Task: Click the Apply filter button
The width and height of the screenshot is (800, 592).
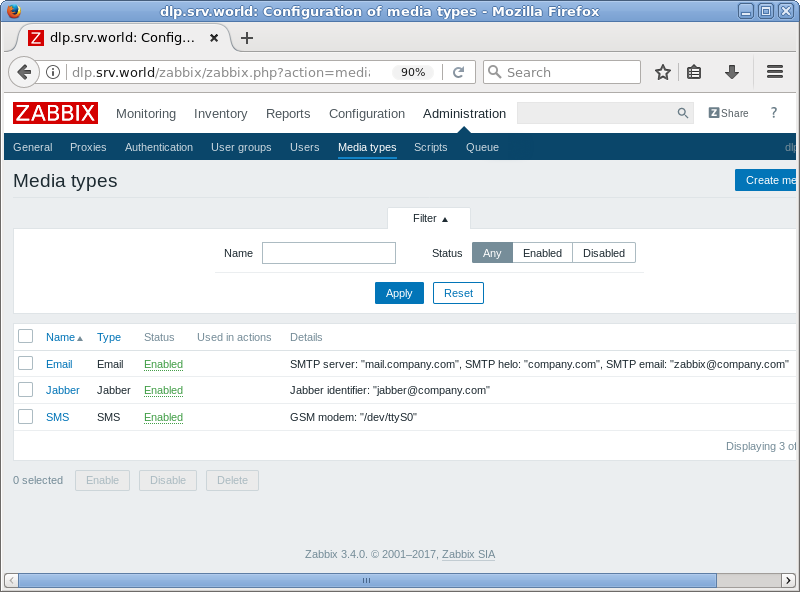Action: (399, 293)
